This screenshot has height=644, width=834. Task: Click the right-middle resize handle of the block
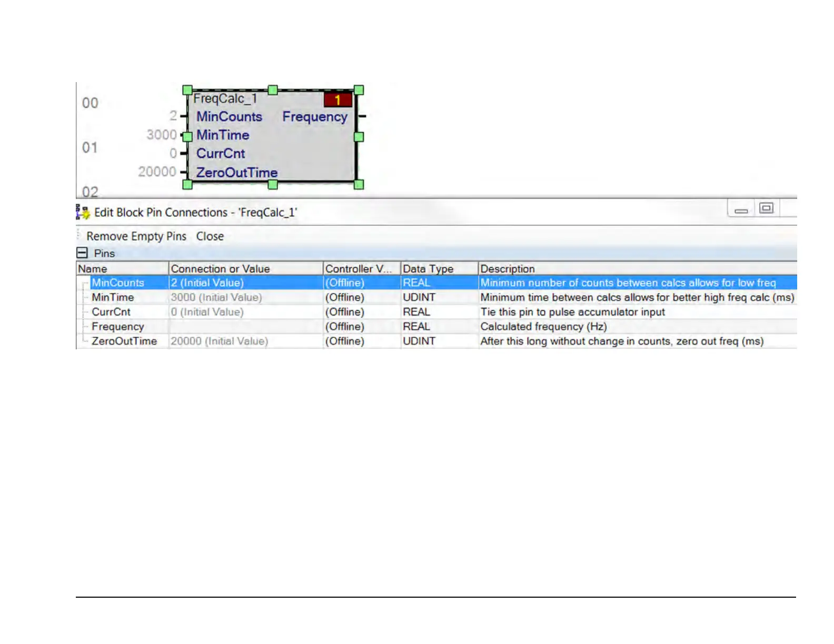pyautogui.click(x=359, y=137)
